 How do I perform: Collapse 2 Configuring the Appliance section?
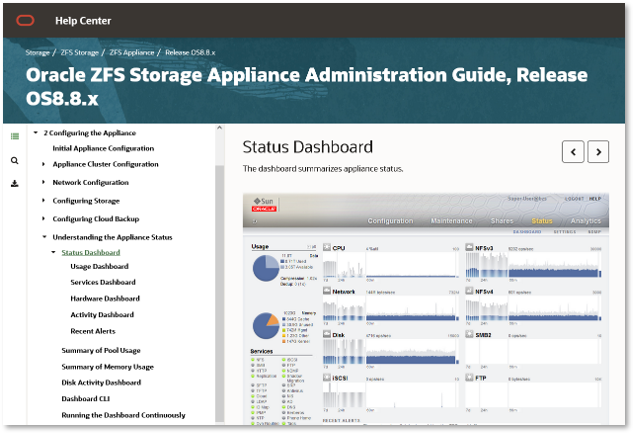tap(36, 133)
